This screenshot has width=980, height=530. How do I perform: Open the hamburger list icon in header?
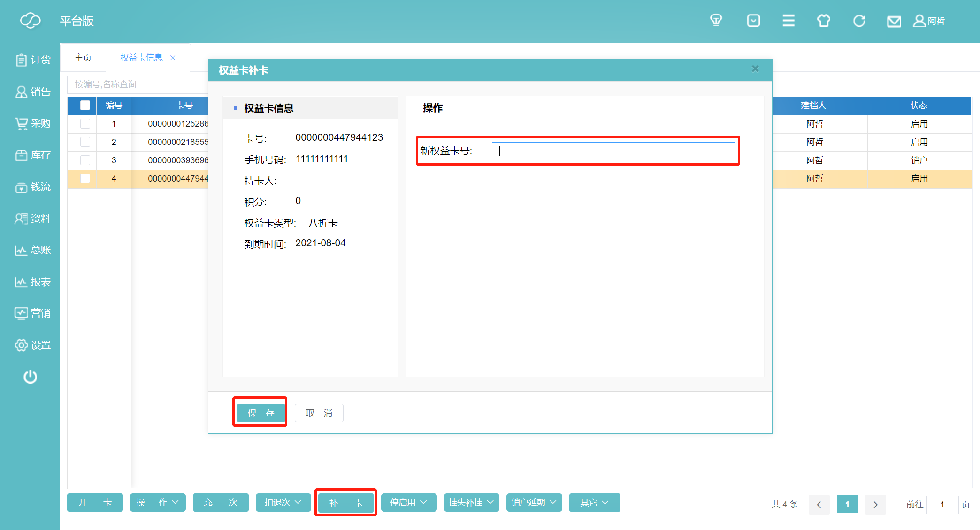point(789,21)
